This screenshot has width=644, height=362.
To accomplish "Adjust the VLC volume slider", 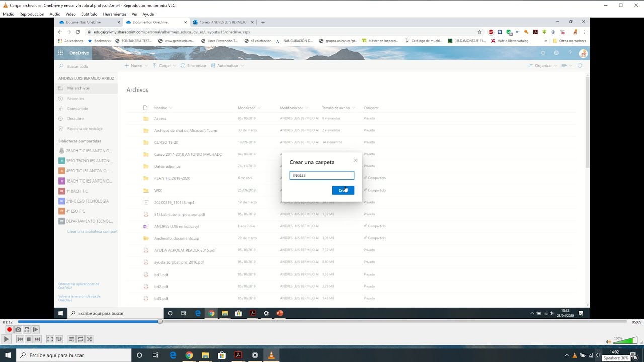I will point(625,341).
